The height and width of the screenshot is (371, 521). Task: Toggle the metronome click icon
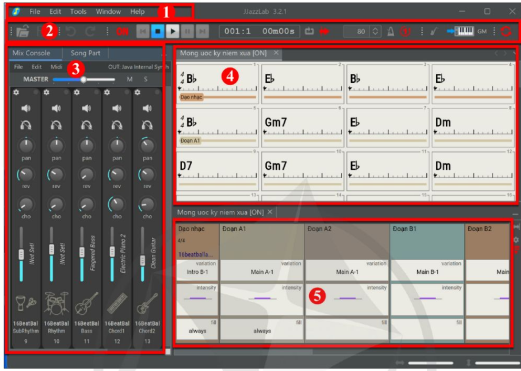(391, 31)
